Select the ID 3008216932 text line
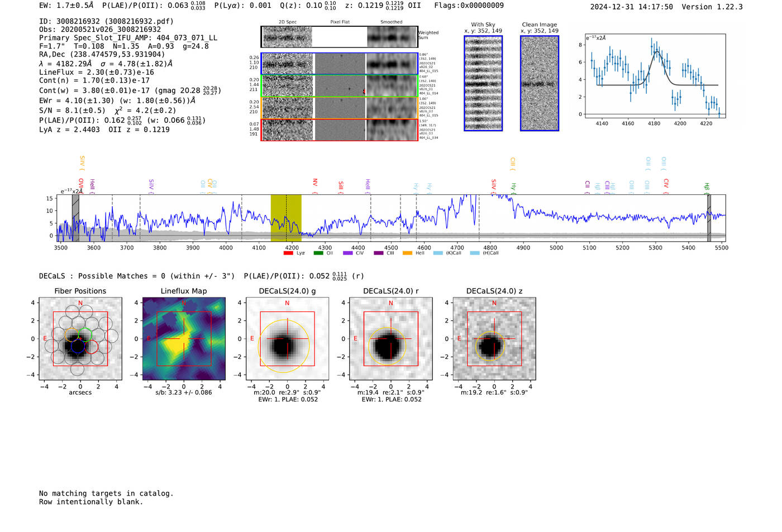Viewport: 782px width, 532px height. click(x=107, y=21)
